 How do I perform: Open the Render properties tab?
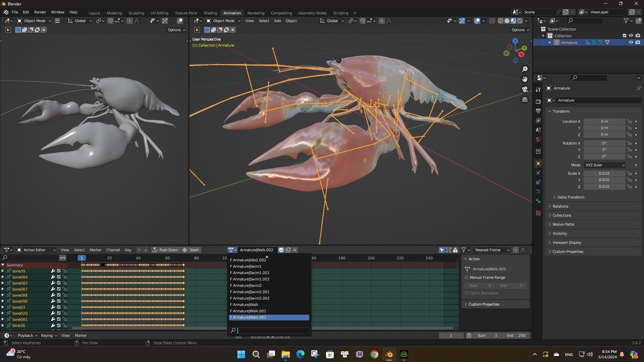tap(538, 101)
